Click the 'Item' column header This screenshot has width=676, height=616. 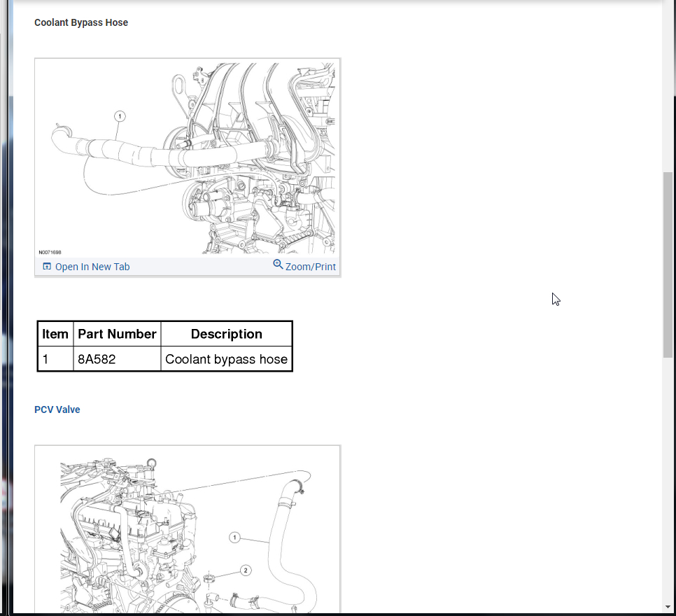point(55,334)
